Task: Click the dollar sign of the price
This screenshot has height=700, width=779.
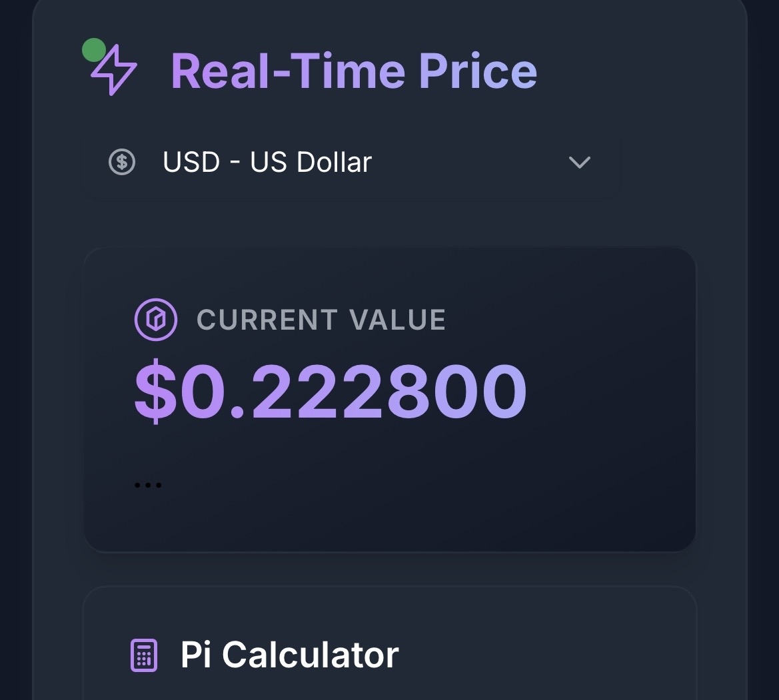Action: pyautogui.click(x=157, y=392)
